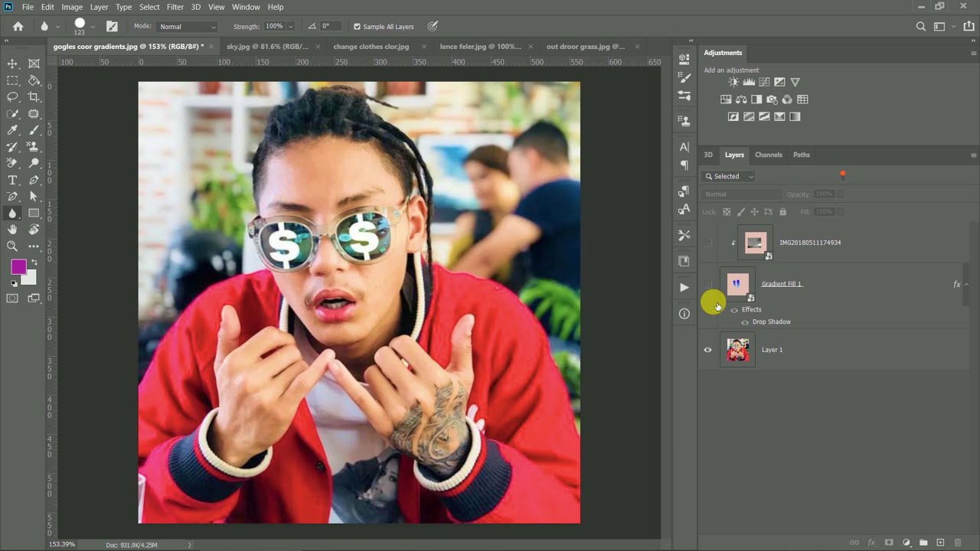This screenshot has height=551, width=980.
Task: Add a Photo Filter adjustment
Action: tap(772, 99)
